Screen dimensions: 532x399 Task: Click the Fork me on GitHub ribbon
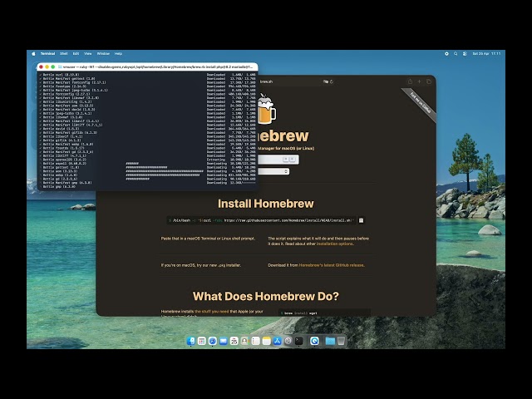[420, 103]
